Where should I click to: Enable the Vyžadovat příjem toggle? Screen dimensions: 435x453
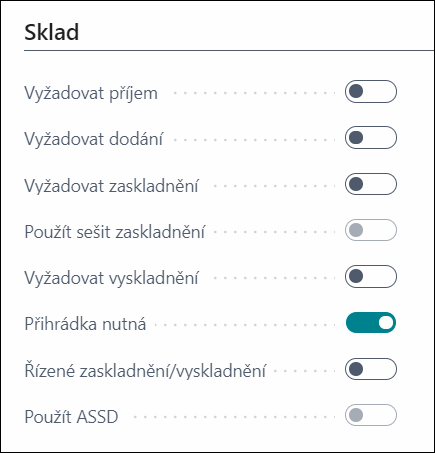coord(371,91)
